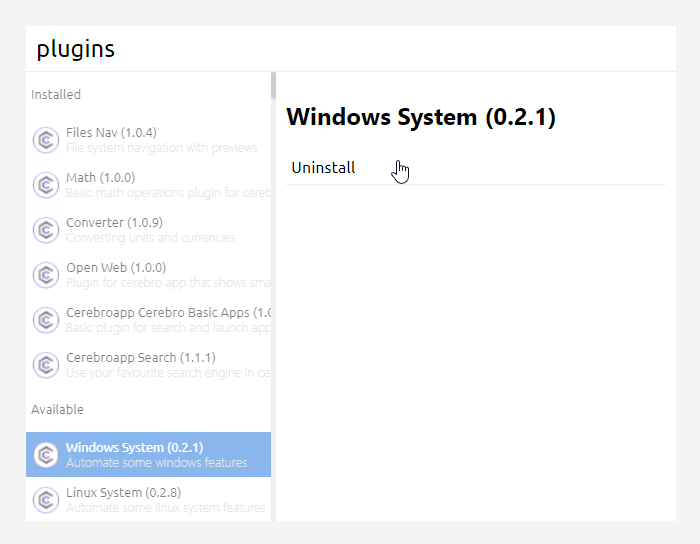This screenshot has width=700, height=544.
Task: Select Files Nav (1.0.4) title
Action: click(x=111, y=133)
